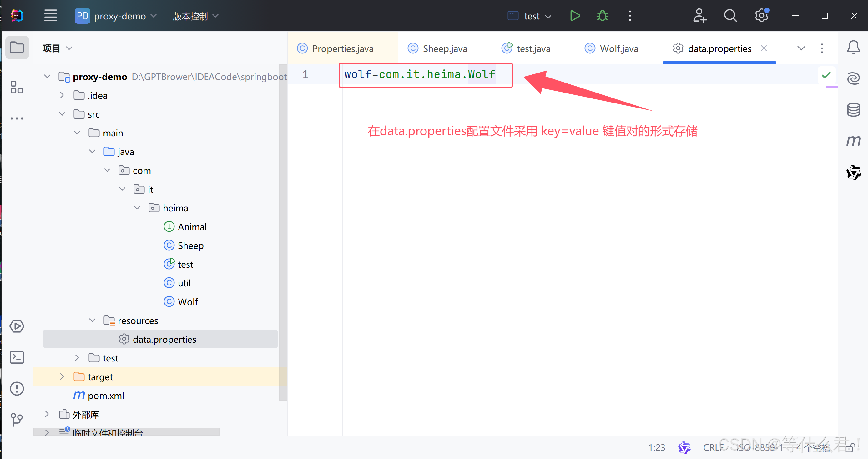The height and width of the screenshot is (459, 868).
Task: Open the Structure tool window icon
Action: coord(17,87)
